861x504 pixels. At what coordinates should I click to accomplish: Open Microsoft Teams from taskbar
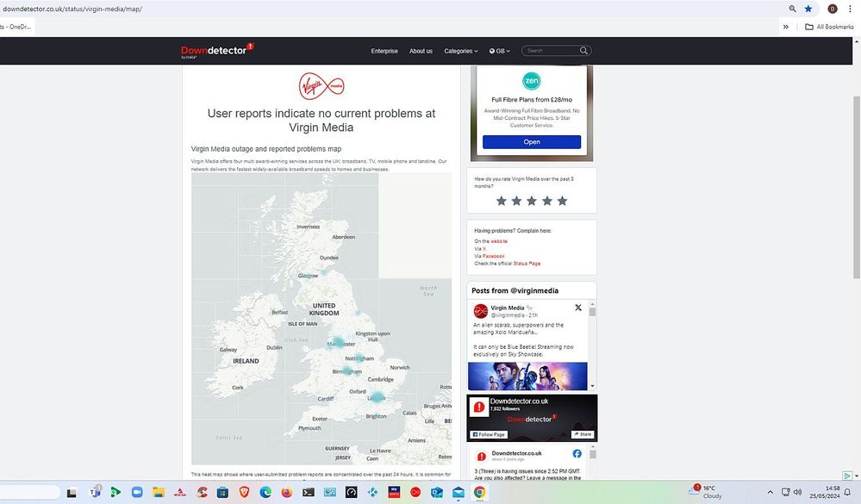pos(95,492)
